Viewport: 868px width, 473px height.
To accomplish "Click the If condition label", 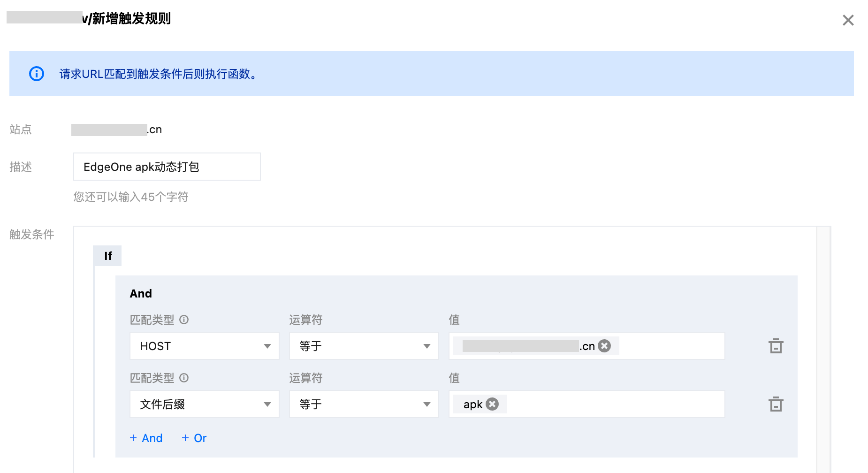I will point(107,256).
